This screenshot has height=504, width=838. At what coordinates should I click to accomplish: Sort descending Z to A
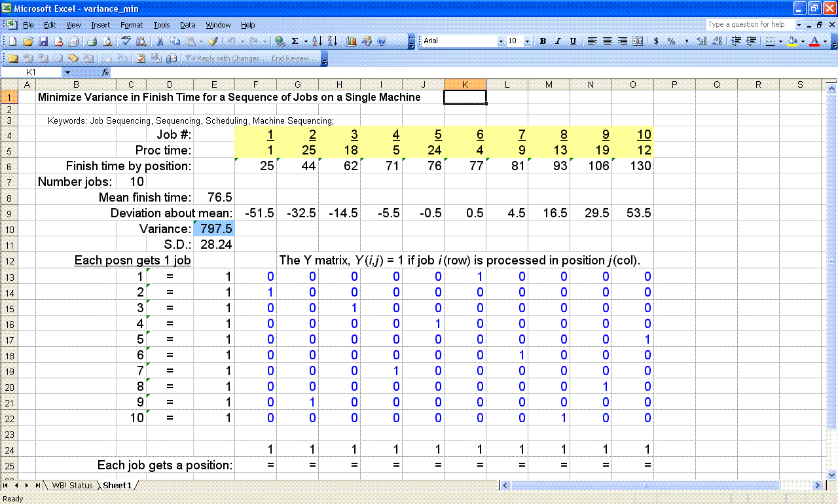pos(333,41)
